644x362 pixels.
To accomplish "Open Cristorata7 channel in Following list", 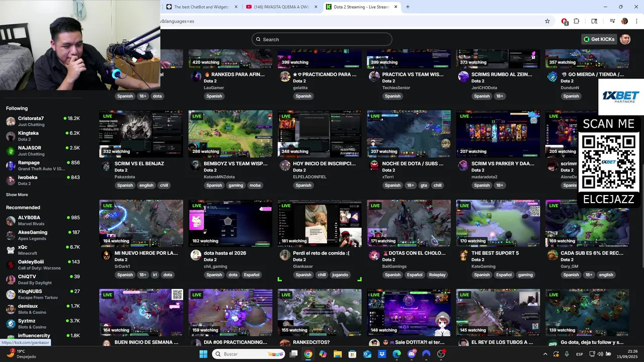I will [x=43, y=121].
